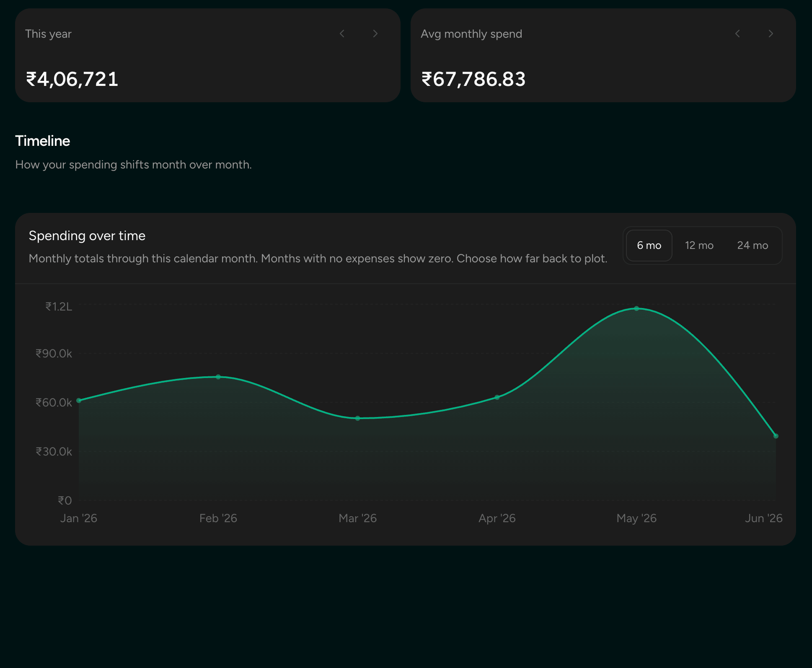812x668 pixels.
Task: Click the Apr '26 x-axis label
Action: click(x=497, y=518)
